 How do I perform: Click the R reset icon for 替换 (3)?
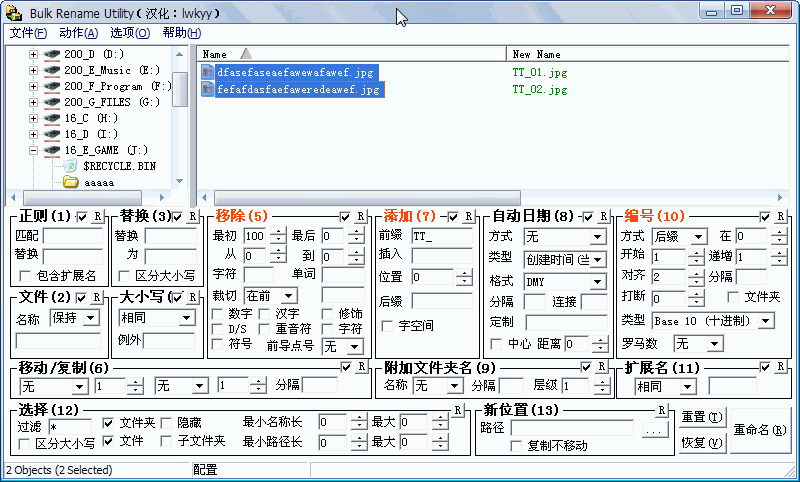pos(192,216)
